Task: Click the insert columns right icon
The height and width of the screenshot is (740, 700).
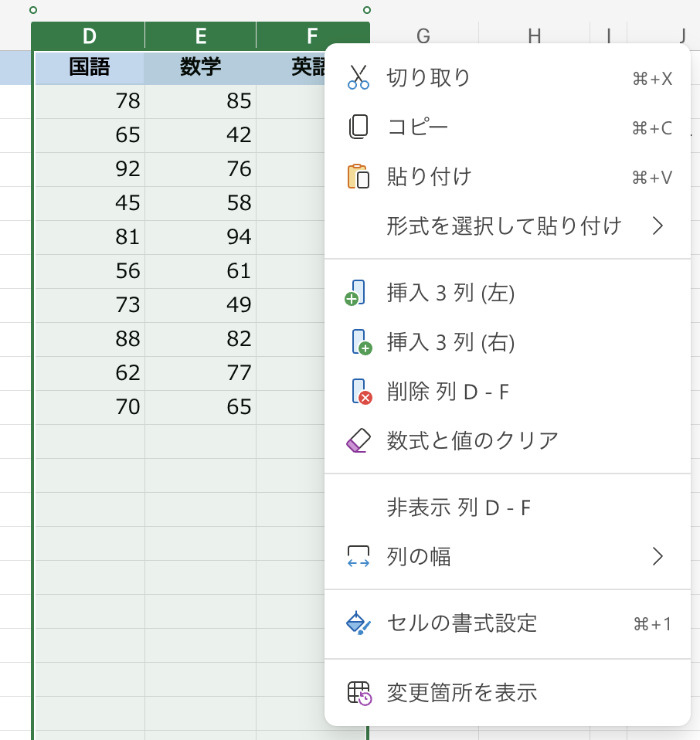Action: point(361,342)
